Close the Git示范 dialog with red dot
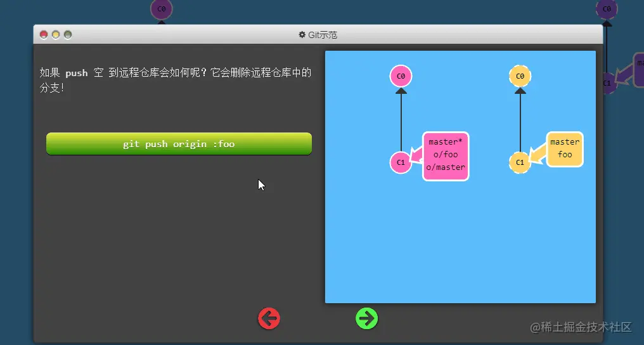The width and height of the screenshot is (644, 345). coord(44,35)
